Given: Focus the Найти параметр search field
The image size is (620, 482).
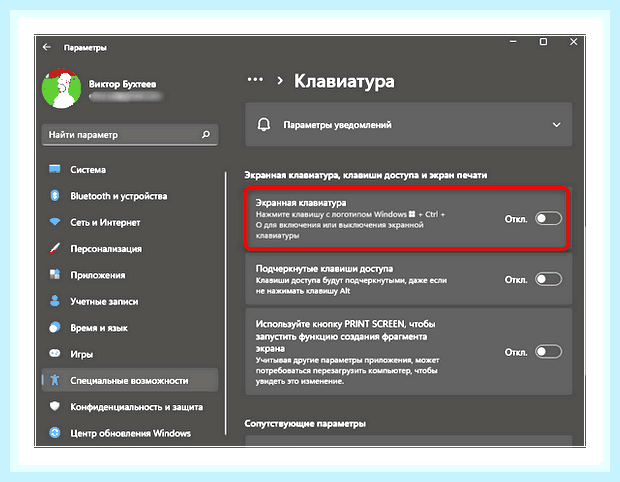Looking at the screenshot, I should coord(130,134).
